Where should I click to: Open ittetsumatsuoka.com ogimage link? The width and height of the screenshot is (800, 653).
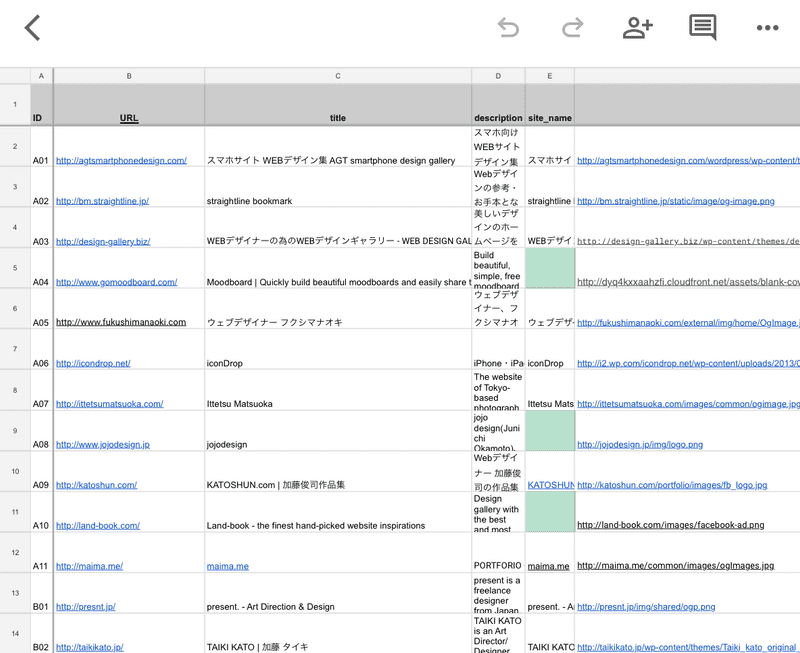pos(688,404)
